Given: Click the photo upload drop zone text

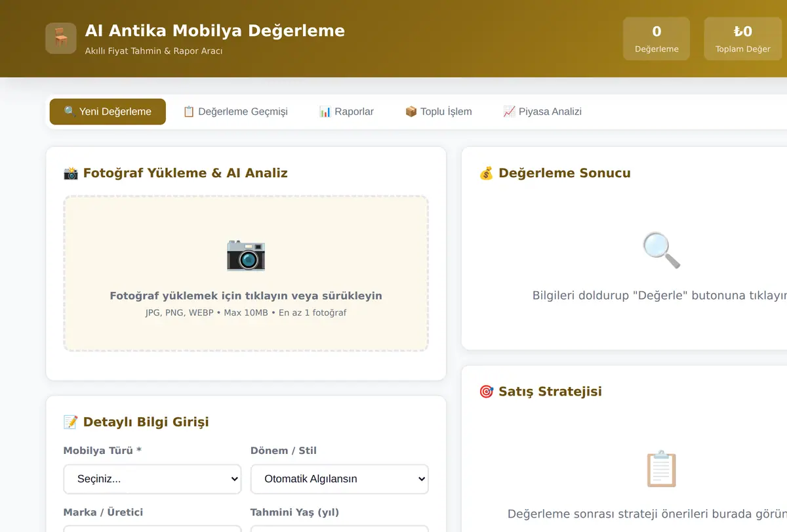Looking at the screenshot, I should (x=246, y=296).
